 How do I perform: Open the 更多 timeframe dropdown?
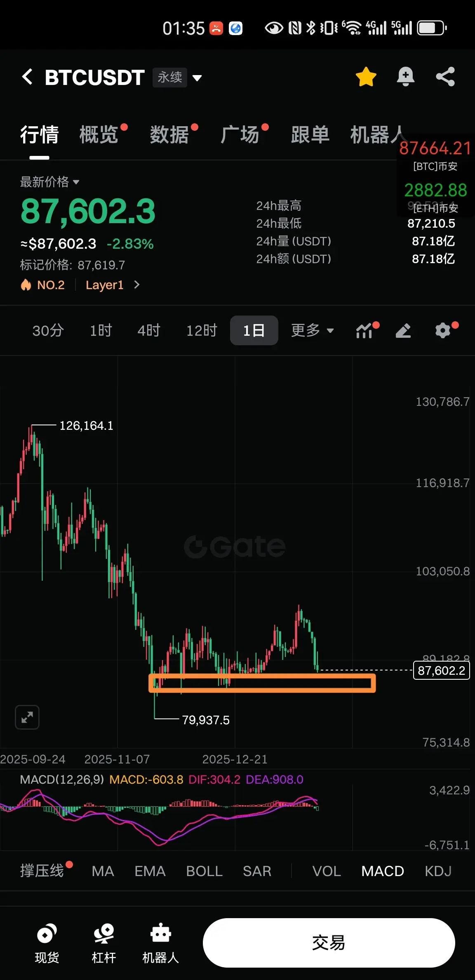[x=312, y=330]
